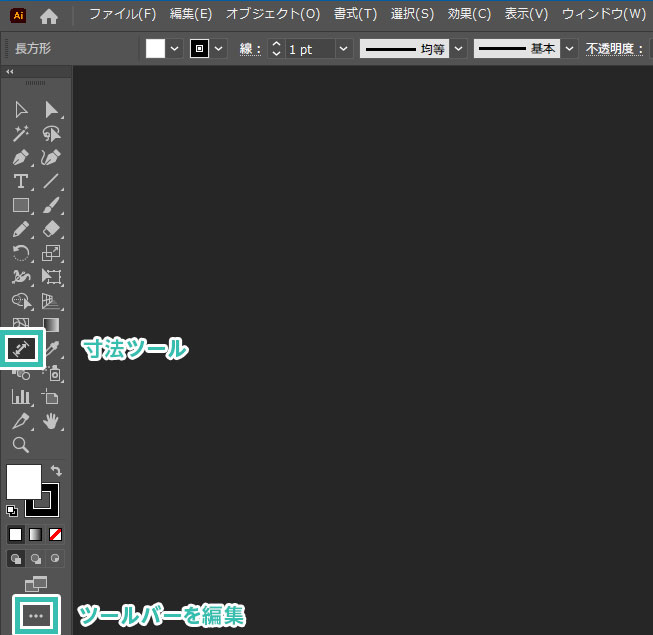Open オブジェクト(O) menu
The image size is (653, 635).
tap(273, 15)
